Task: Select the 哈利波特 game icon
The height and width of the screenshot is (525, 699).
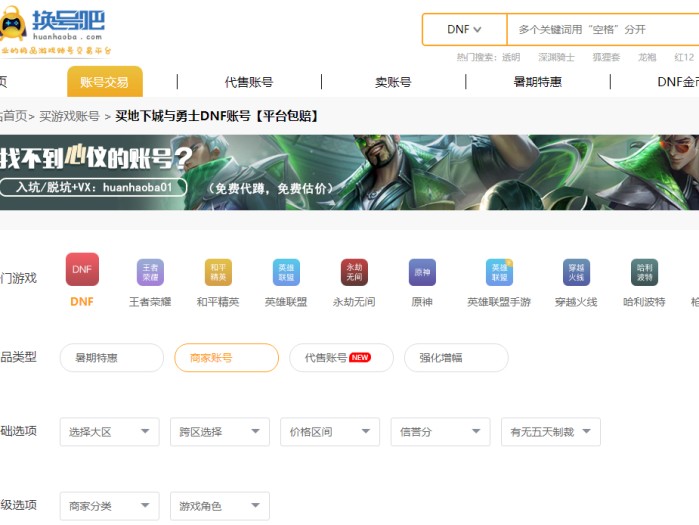Action: tap(644, 272)
